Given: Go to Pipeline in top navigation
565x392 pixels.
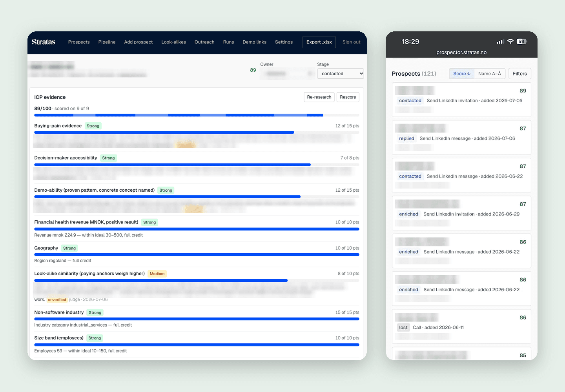Looking at the screenshot, I should pos(107,42).
